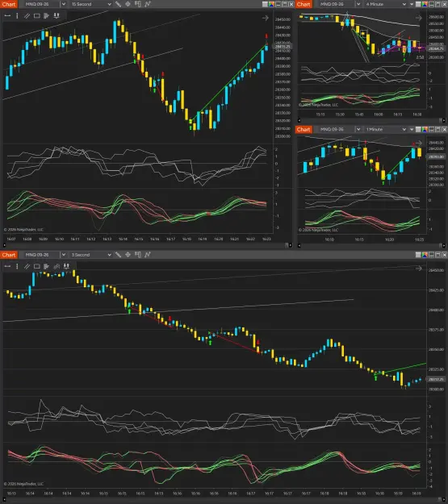
Task: Select the drawing pencil tool in 15 Second chart
Action: coord(118,4)
